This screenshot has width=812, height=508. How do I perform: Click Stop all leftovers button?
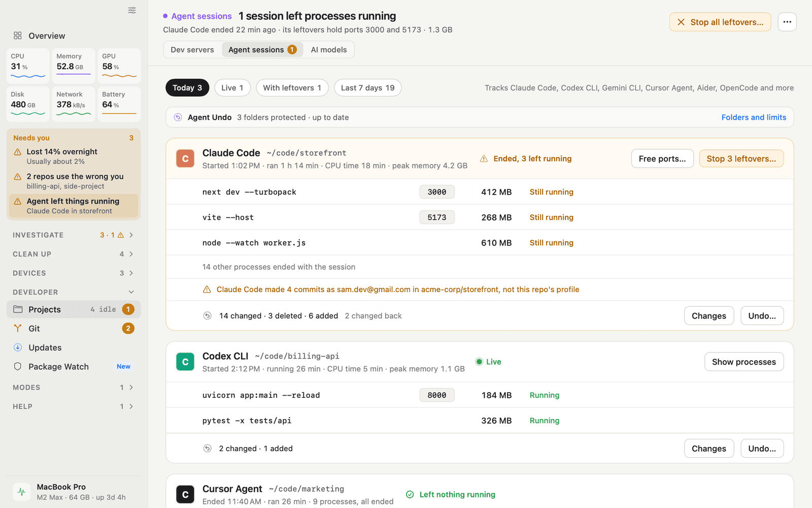click(x=720, y=22)
